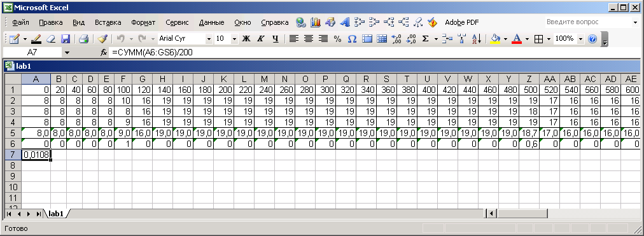Click the Undo arrow icon
This screenshot has height=236, width=644.
[x=120, y=39]
